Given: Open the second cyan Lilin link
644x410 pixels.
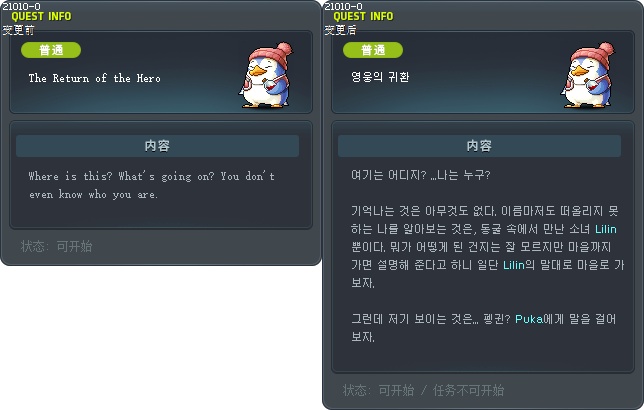Looking at the screenshot, I should 514,265.
